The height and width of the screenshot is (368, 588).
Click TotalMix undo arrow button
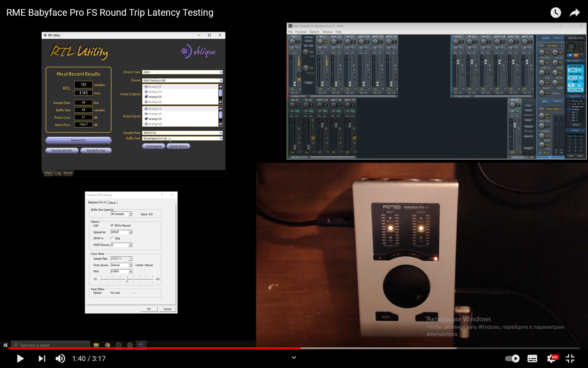(x=581, y=45)
